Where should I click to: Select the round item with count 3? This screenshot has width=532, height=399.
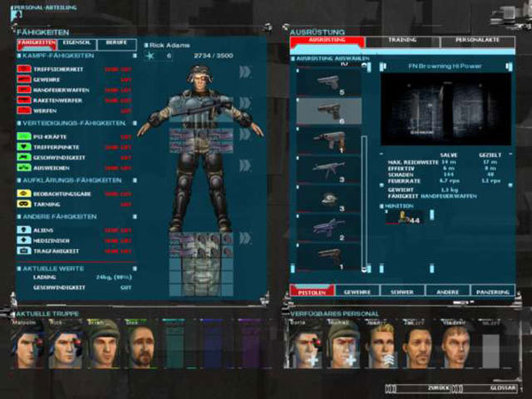click(x=328, y=199)
